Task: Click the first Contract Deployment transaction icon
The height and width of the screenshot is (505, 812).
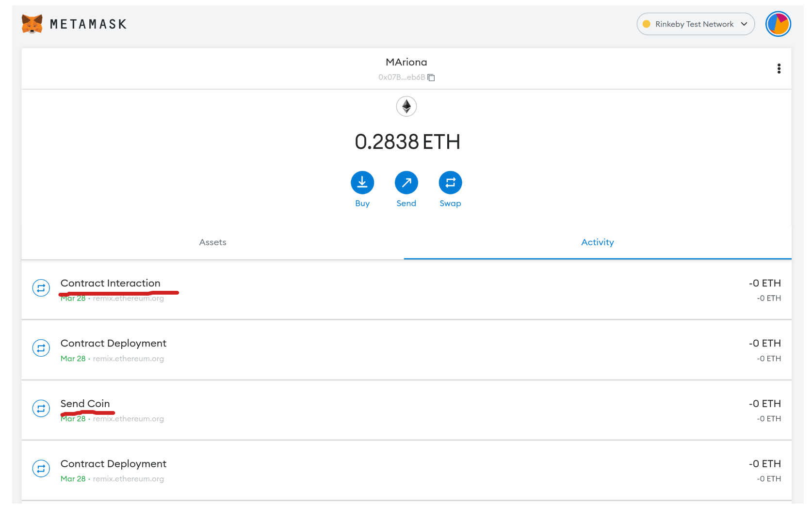Action: click(x=41, y=347)
